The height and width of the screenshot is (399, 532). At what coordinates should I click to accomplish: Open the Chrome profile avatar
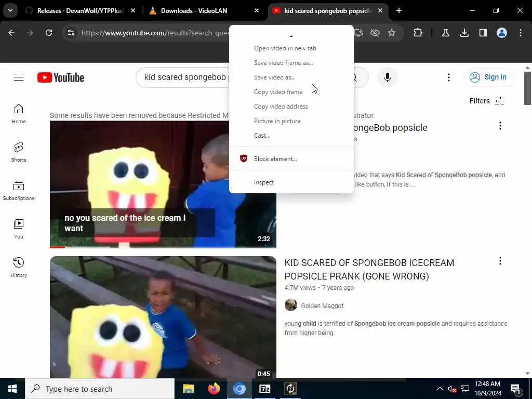pyautogui.click(x=501, y=33)
